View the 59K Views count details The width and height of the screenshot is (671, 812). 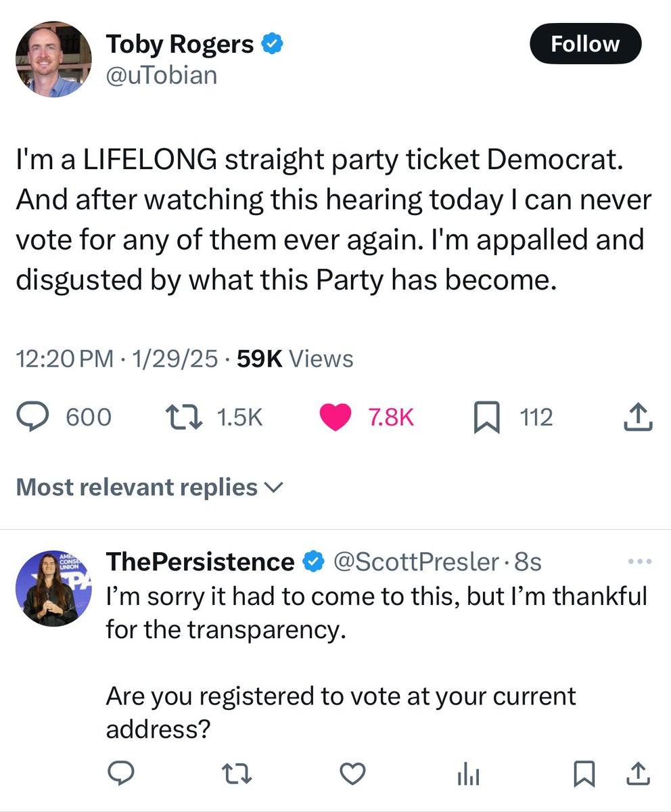coord(295,358)
